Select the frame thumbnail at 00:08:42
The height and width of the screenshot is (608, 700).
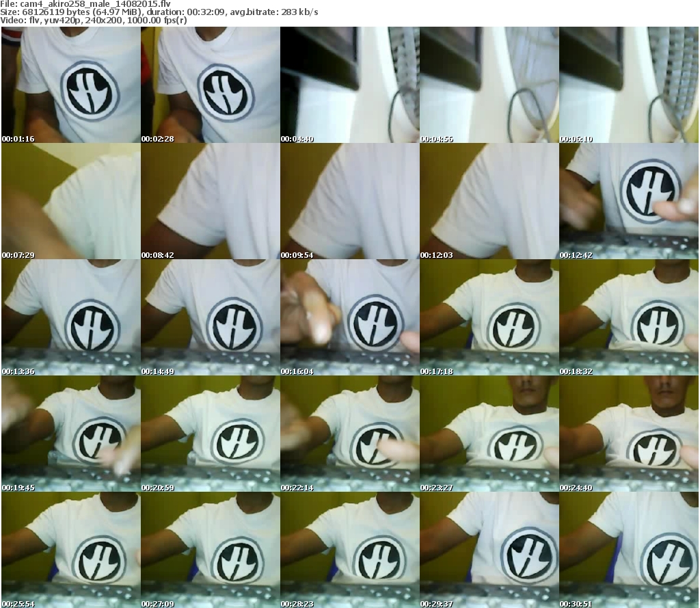[x=211, y=201]
